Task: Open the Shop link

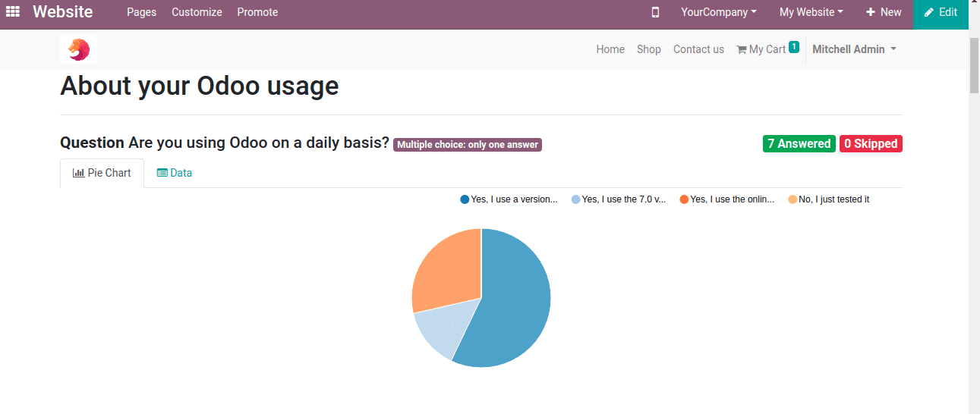Action: pyautogui.click(x=649, y=49)
